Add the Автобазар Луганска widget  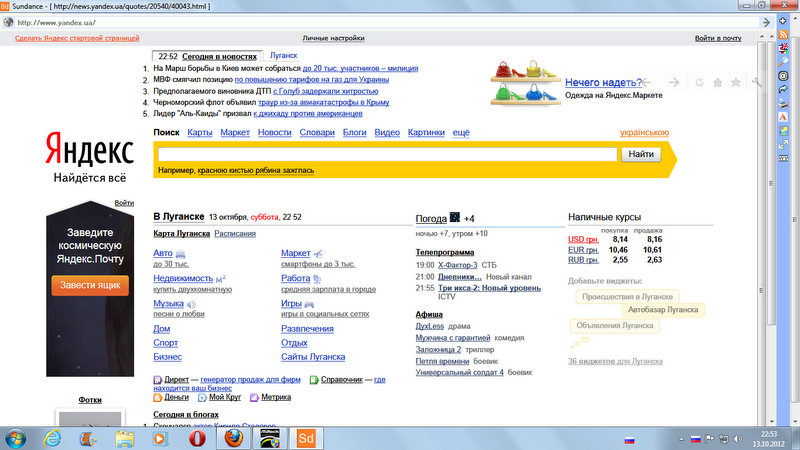663,310
